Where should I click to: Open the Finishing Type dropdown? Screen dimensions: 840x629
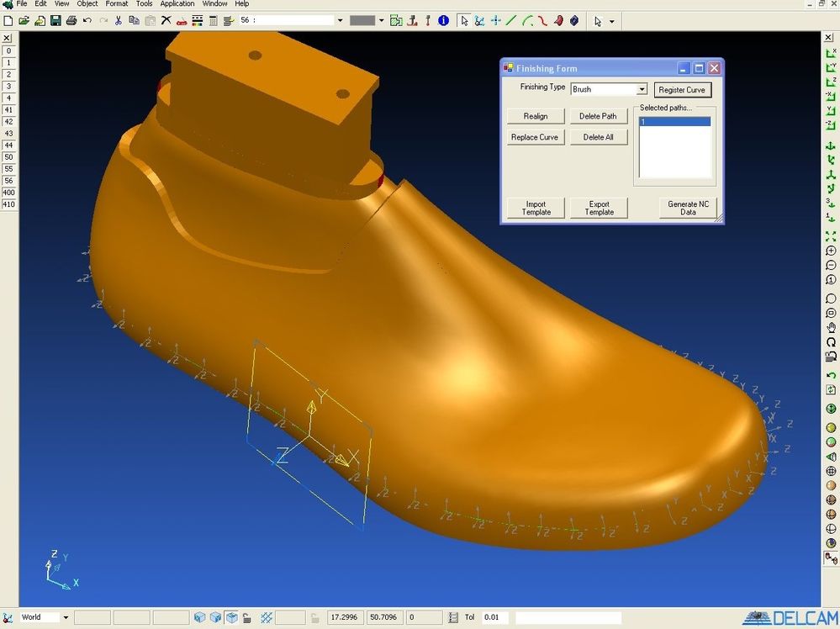click(x=642, y=89)
